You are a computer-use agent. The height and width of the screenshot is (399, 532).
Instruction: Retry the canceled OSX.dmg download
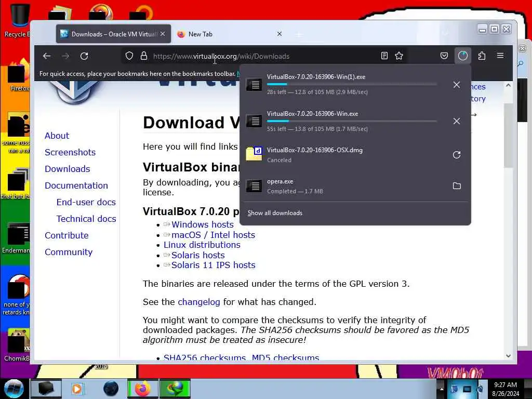tap(457, 155)
